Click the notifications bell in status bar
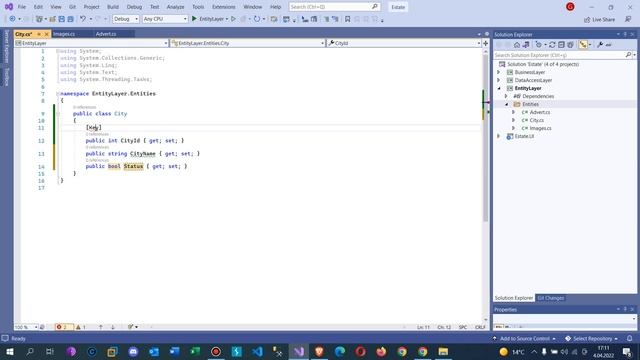 point(630,338)
